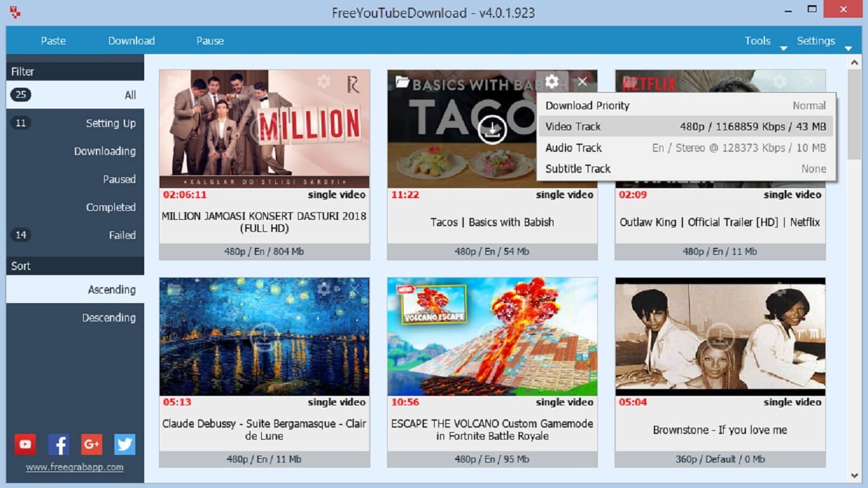
Task: Visit the www.freegrabapp.com link
Action: pyautogui.click(x=74, y=467)
